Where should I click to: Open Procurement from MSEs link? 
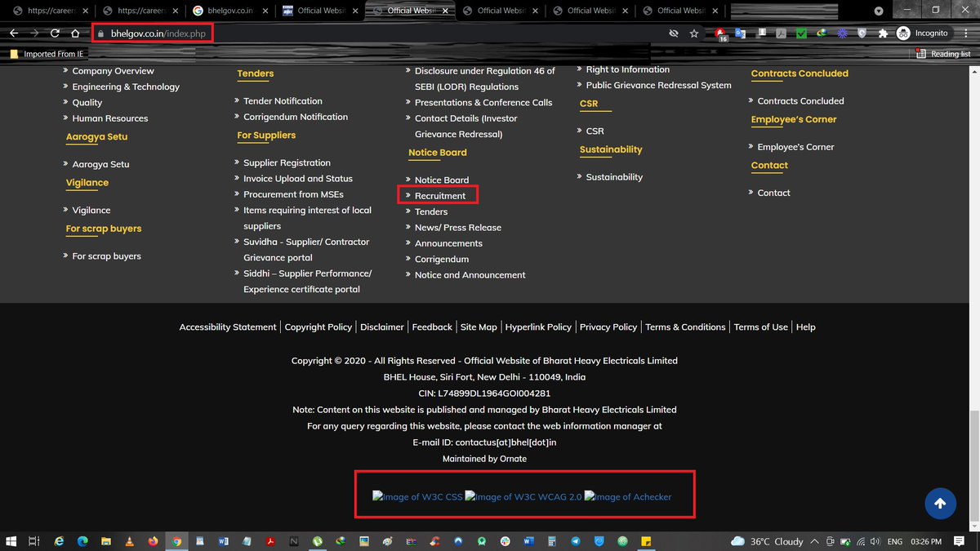(x=293, y=194)
